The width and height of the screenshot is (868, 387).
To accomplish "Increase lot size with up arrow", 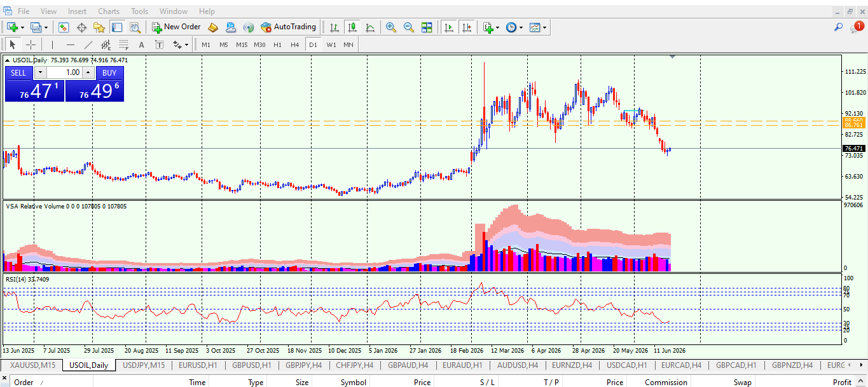I will [x=89, y=72].
